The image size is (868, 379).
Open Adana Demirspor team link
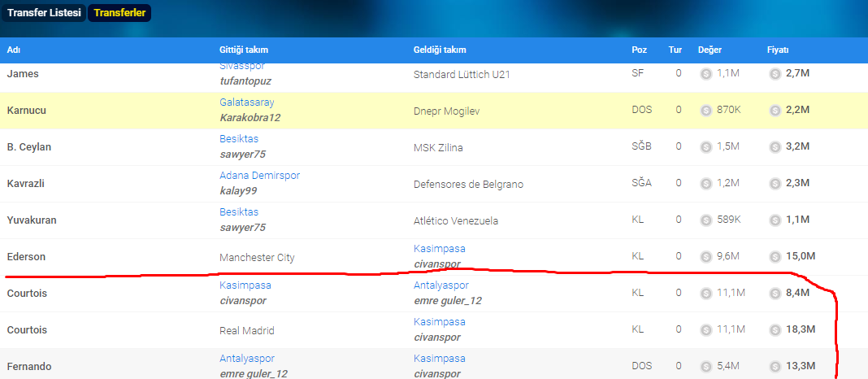click(259, 176)
